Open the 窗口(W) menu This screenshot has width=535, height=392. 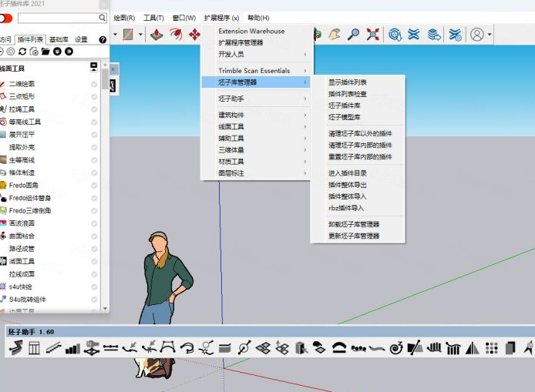point(184,18)
